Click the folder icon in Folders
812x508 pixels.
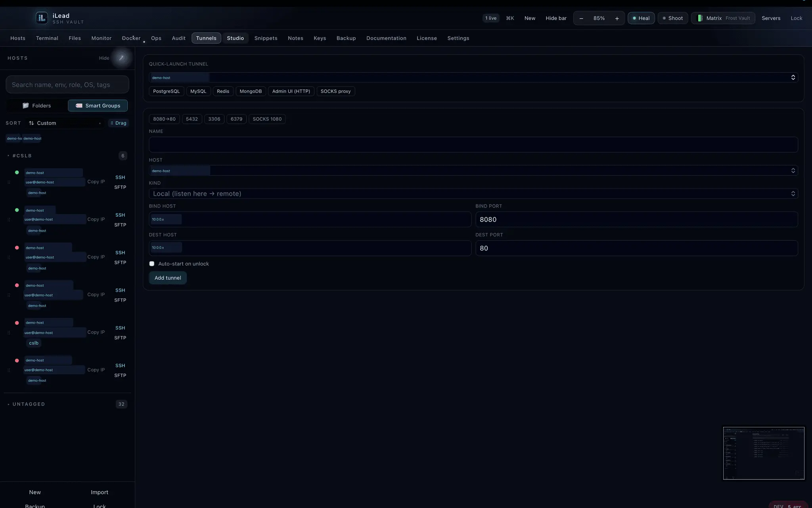[26, 106]
